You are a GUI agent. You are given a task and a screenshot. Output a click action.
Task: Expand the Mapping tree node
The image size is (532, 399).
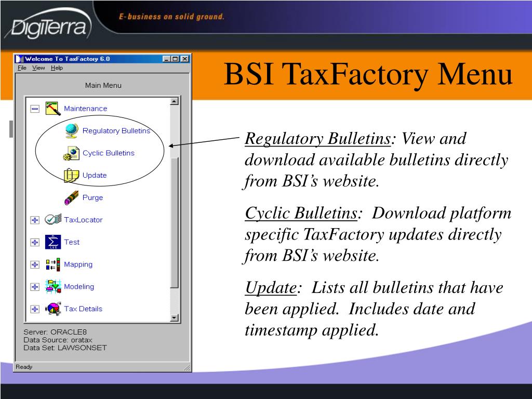(35, 264)
